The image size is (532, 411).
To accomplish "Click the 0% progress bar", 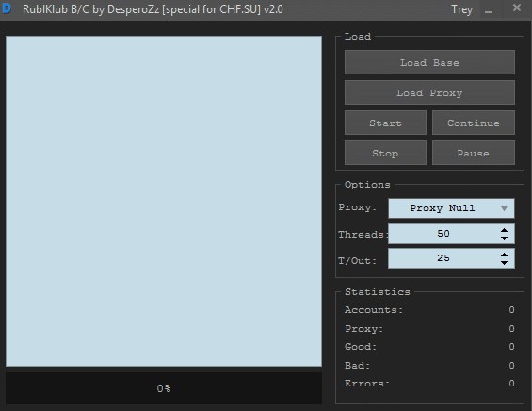I will 164,387.
